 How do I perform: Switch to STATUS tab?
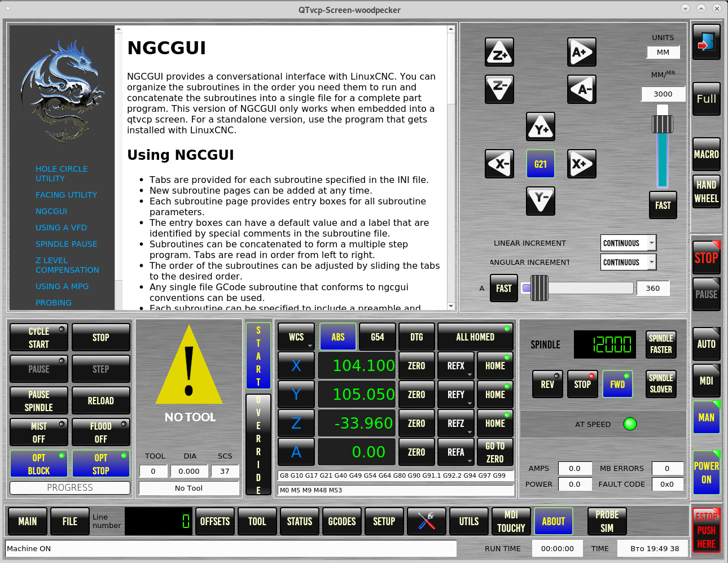coord(300,521)
